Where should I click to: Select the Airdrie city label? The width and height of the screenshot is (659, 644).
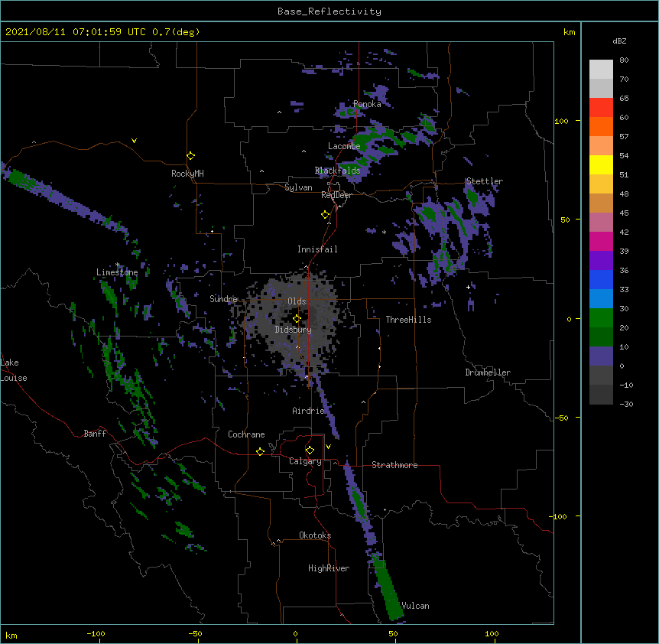tap(309, 411)
